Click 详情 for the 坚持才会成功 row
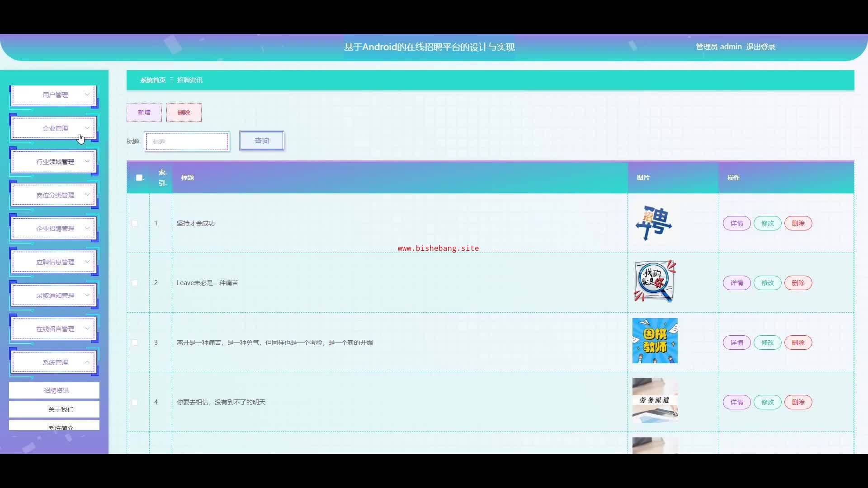The image size is (868, 488). (736, 223)
